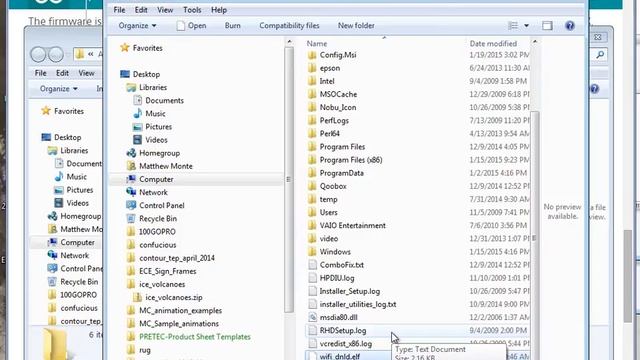Select the RHDSetup.log file

[337, 330]
